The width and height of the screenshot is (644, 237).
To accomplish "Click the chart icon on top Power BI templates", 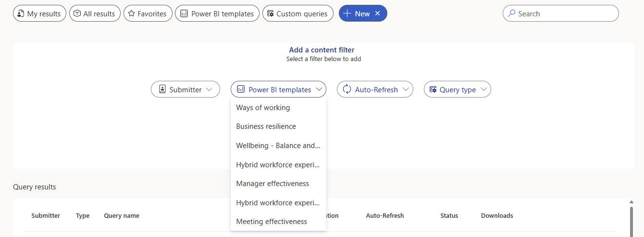I will [x=184, y=13].
